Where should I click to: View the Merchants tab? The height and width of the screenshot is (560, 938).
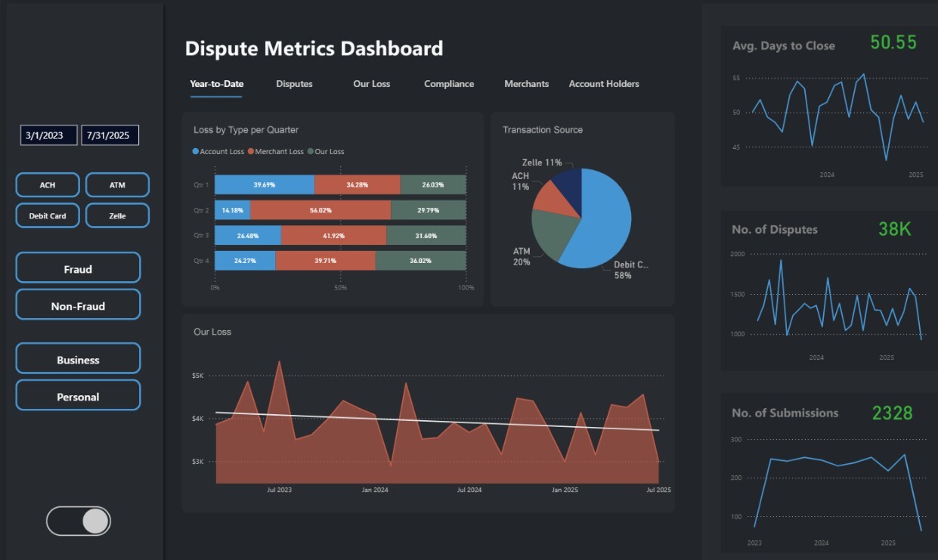[x=527, y=84]
